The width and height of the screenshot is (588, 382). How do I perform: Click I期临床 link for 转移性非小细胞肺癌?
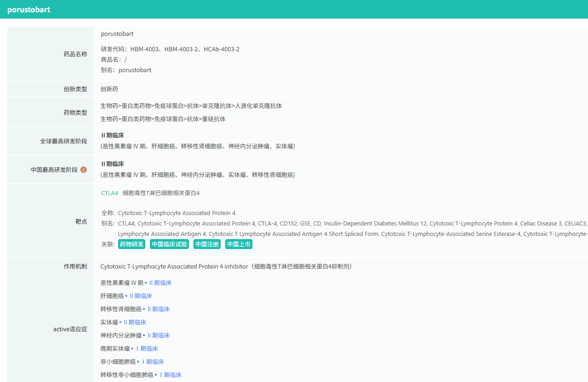click(170, 375)
